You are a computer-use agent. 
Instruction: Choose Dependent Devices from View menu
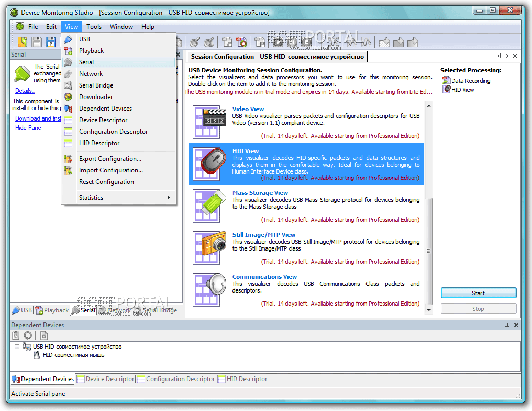click(x=119, y=109)
